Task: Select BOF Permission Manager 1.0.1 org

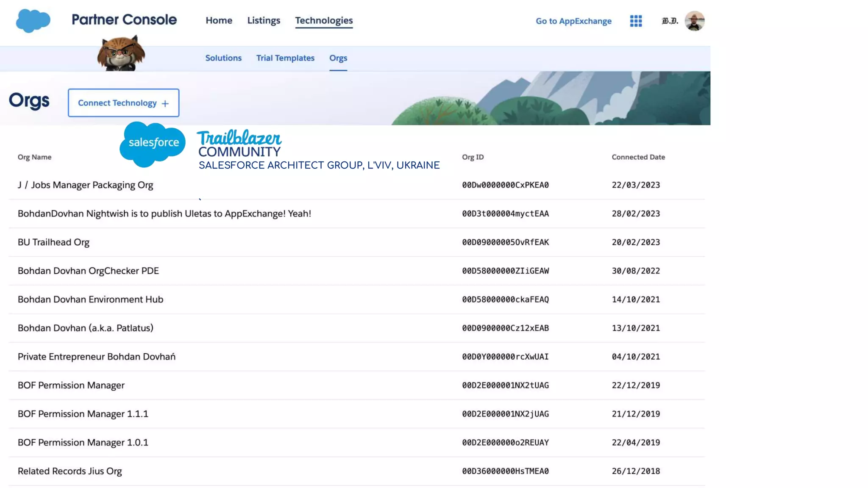Action: pos(356,442)
